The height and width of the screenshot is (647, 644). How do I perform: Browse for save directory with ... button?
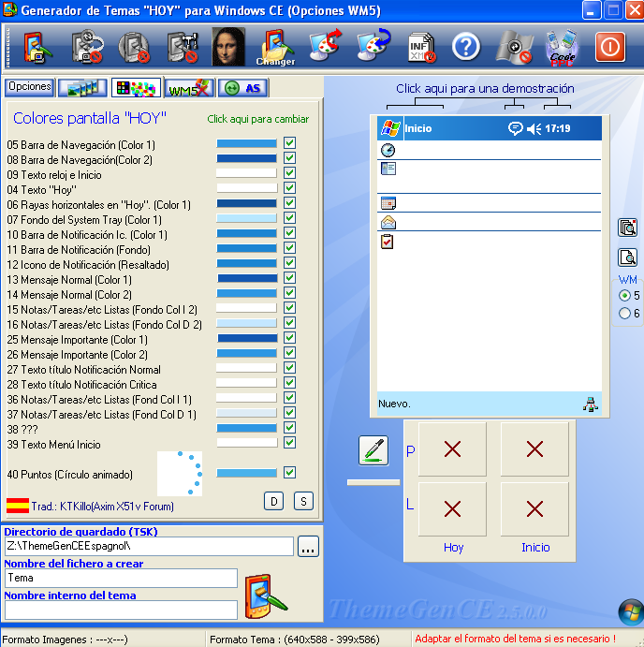[x=308, y=547]
